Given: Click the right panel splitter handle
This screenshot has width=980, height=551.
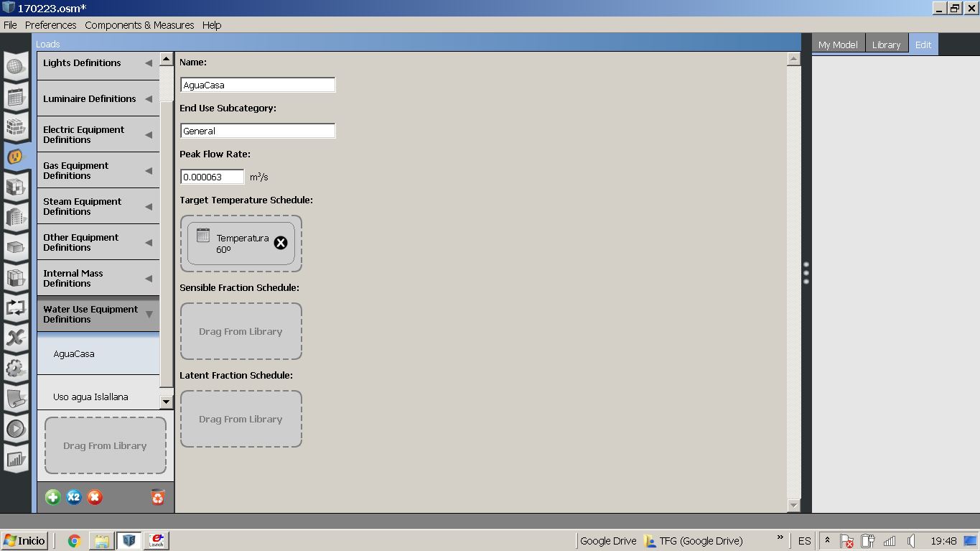Looking at the screenshot, I should [806, 273].
